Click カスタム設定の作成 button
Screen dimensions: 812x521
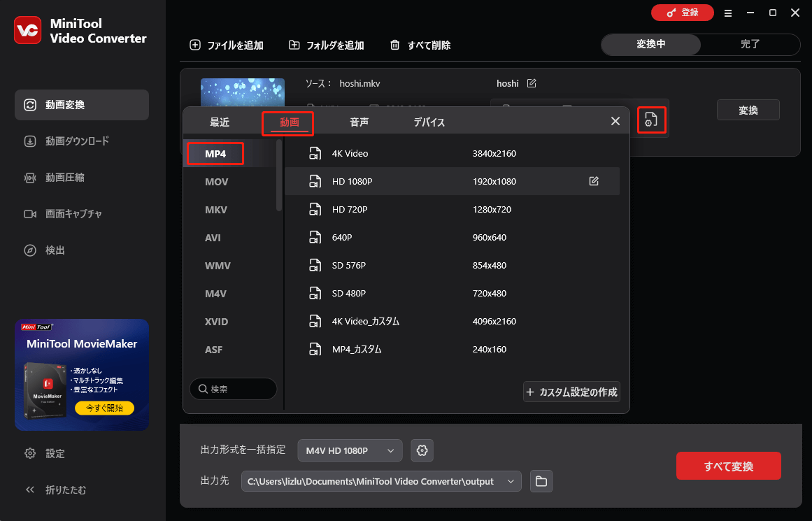coord(571,392)
